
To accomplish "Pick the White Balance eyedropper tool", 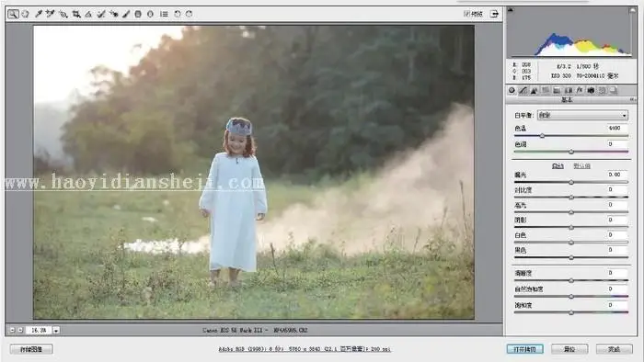I will click(39, 14).
